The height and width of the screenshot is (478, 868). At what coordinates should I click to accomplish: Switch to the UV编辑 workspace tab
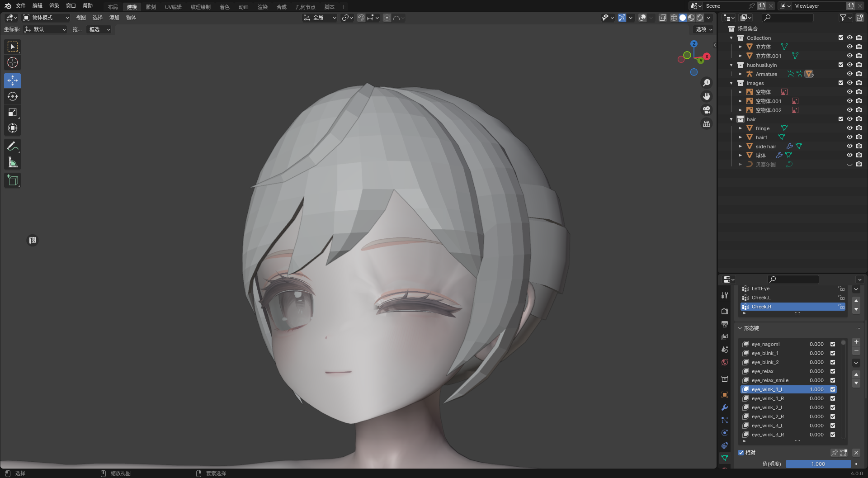[x=173, y=7]
